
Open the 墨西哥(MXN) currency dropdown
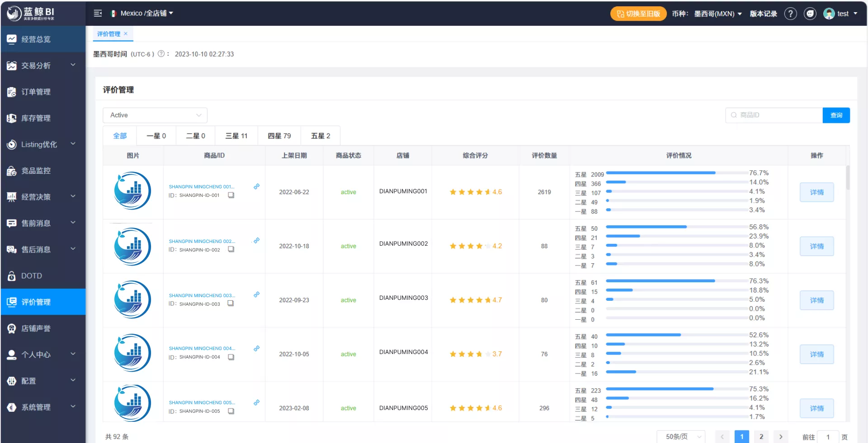click(x=718, y=14)
